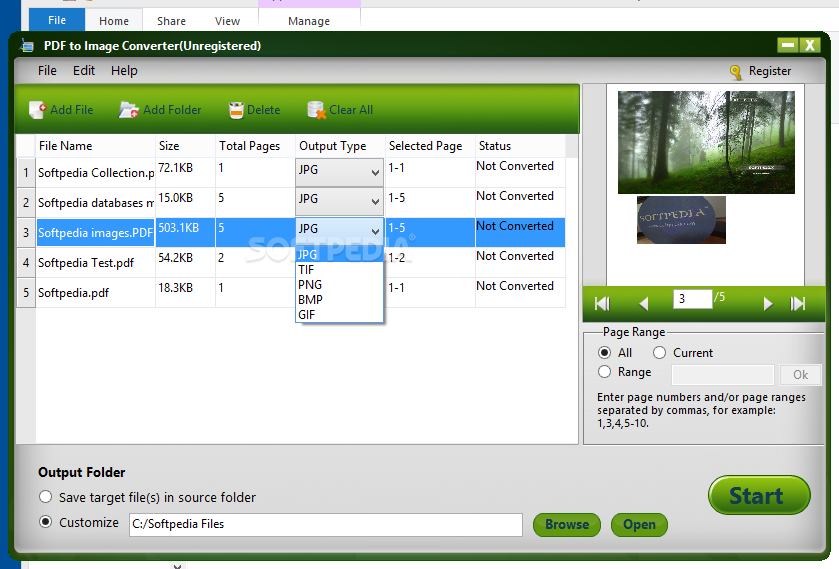This screenshot has width=839, height=569.
Task: Click the Browse button
Action: [x=567, y=525]
